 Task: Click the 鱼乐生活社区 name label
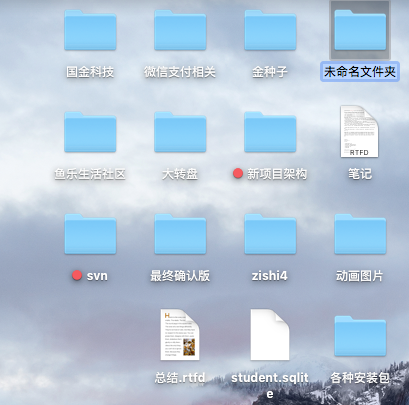pos(90,174)
